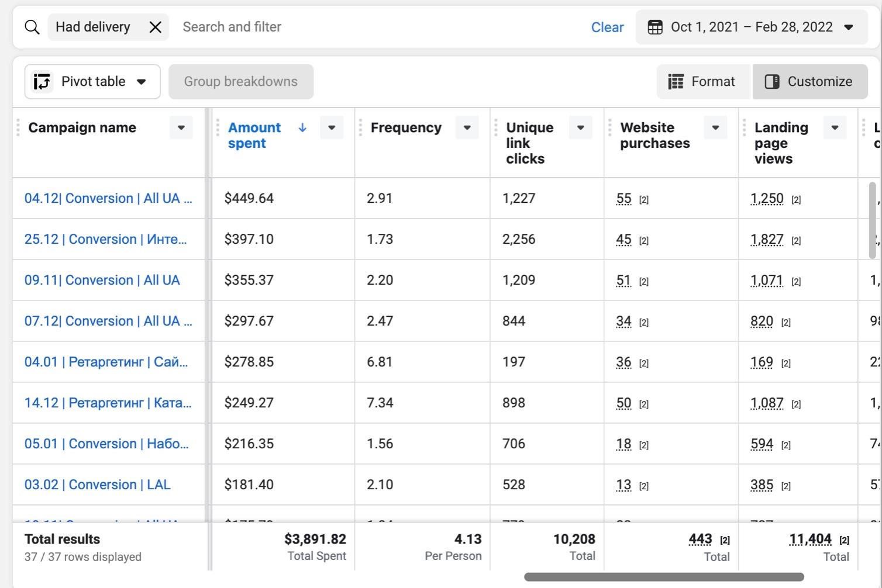Screen dimensions: 882x588
Task: Open campaign 14.12 | Ретаргетинг | Ката...
Action: 108,403
